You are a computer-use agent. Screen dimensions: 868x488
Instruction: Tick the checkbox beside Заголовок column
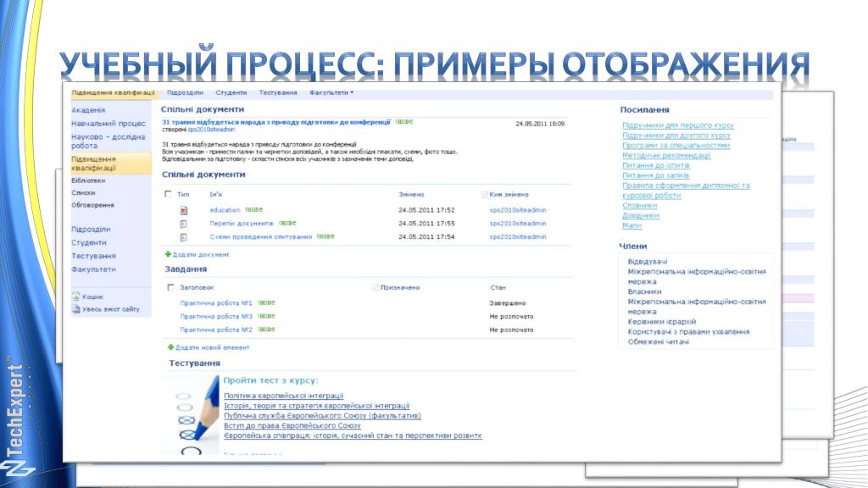(x=171, y=287)
